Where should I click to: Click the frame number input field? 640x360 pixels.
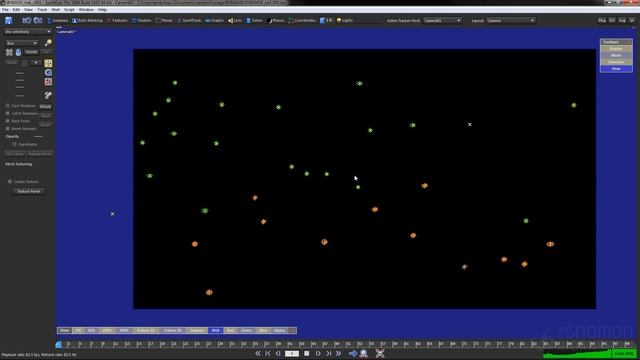(291, 353)
